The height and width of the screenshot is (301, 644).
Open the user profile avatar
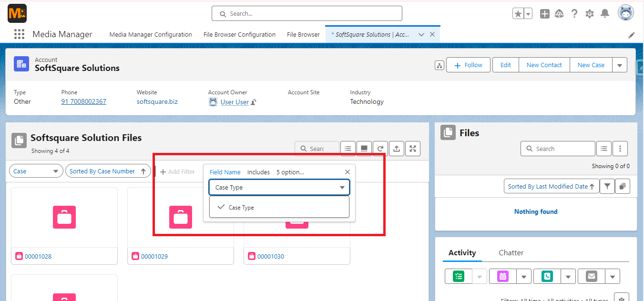point(626,13)
